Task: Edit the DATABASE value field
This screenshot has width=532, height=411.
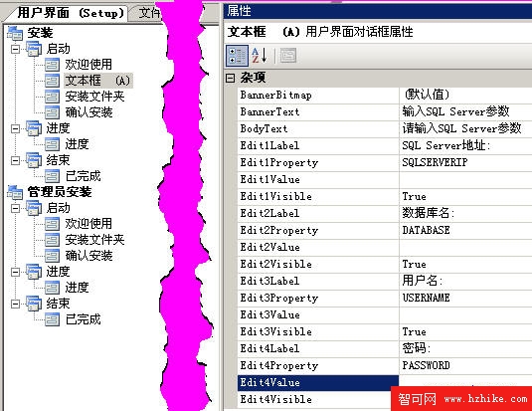Action: click(x=465, y=230)
